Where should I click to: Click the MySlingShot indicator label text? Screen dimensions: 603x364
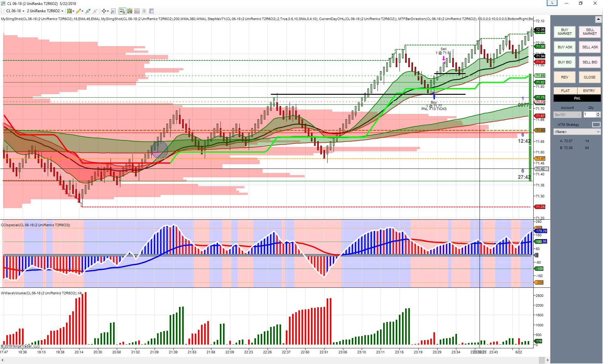[x=50, y=19]
